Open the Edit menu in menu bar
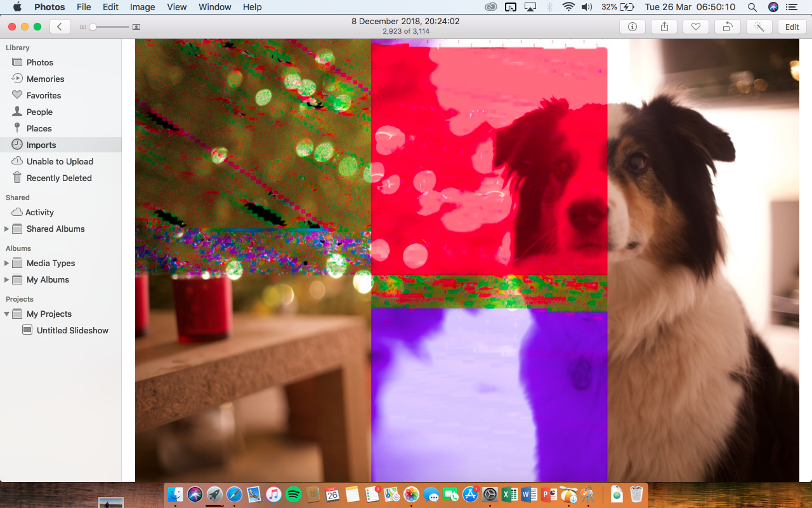 pos(111,7)
